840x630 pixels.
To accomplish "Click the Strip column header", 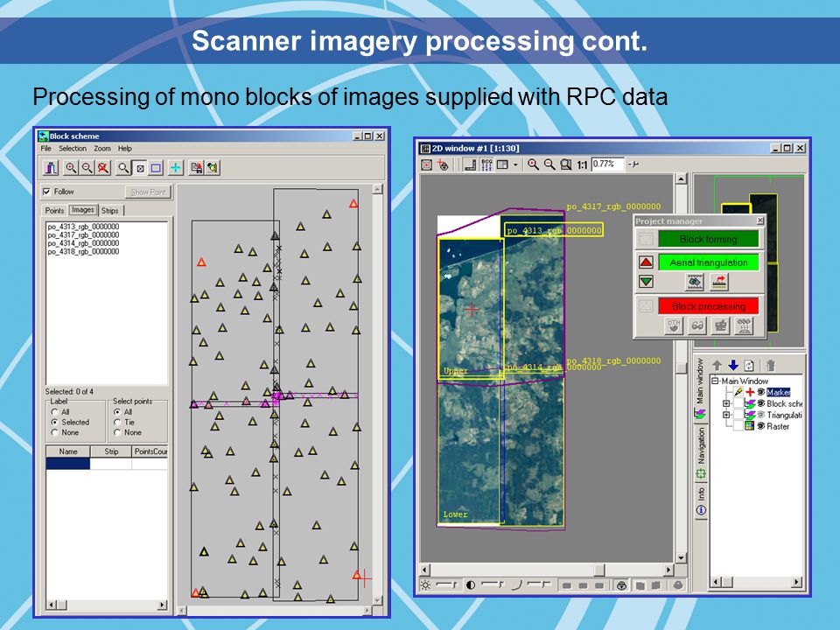I will point(111,451).
